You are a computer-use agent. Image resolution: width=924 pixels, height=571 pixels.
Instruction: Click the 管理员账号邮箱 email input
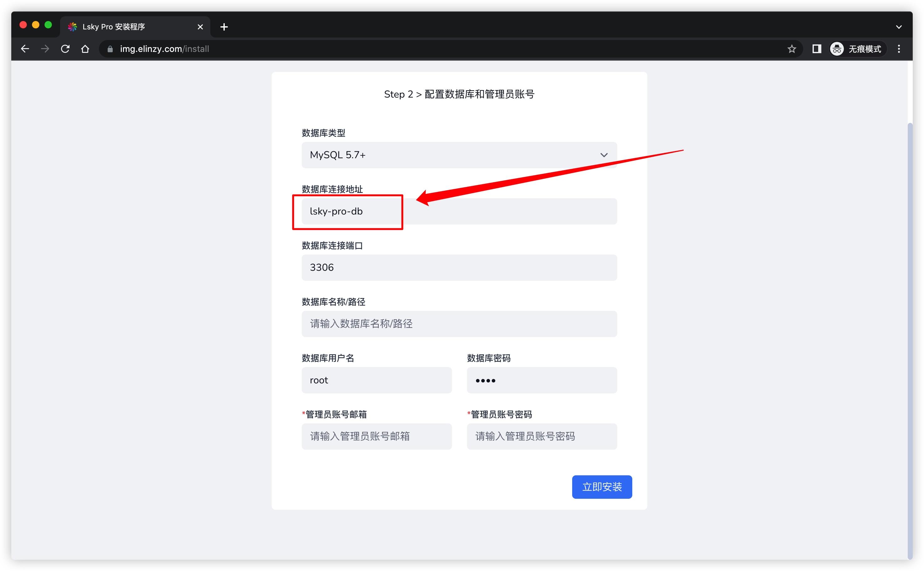coord(377,436)
